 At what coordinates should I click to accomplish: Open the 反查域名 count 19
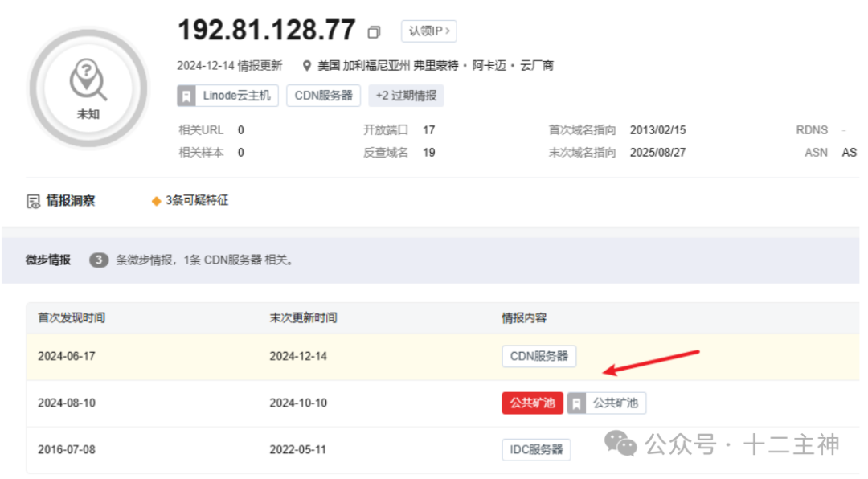click(x=428, y=153)
